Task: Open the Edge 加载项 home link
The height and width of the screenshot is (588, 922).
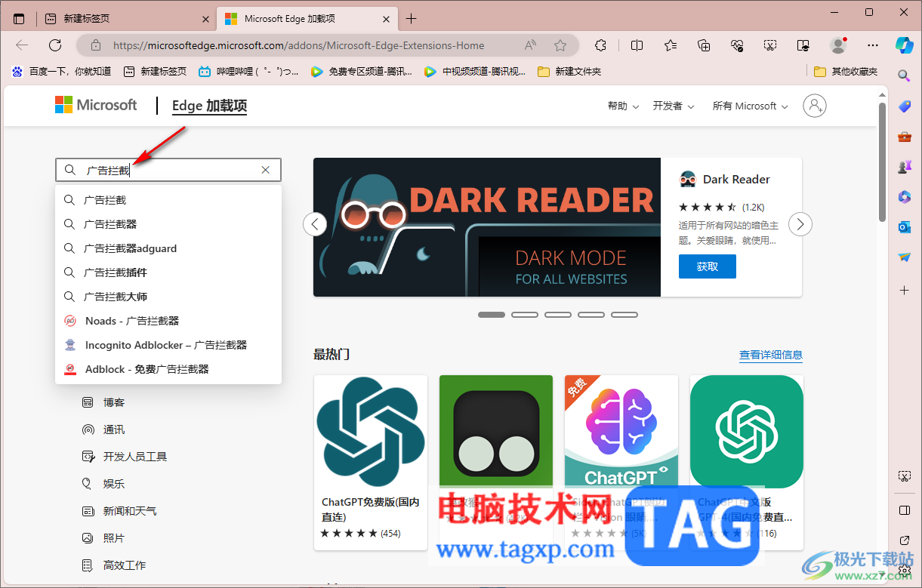Action: coord(209,106)
